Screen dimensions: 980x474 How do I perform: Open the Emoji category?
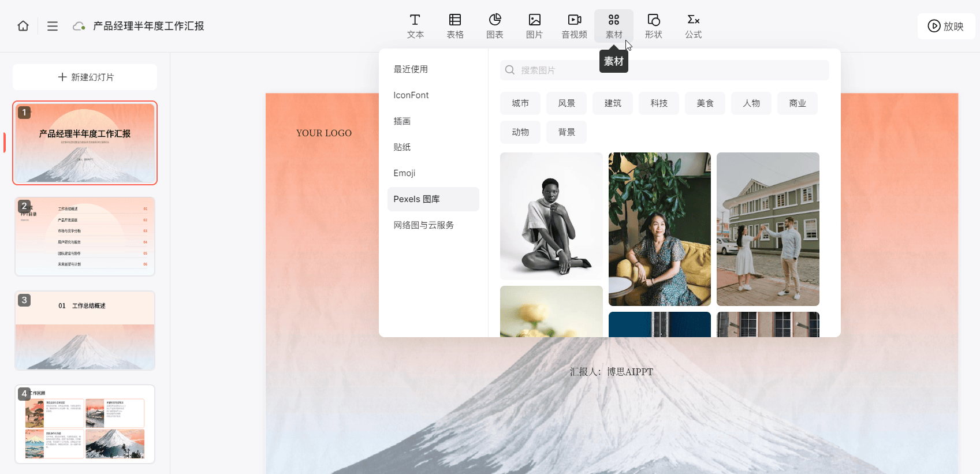tap(404, 173)
